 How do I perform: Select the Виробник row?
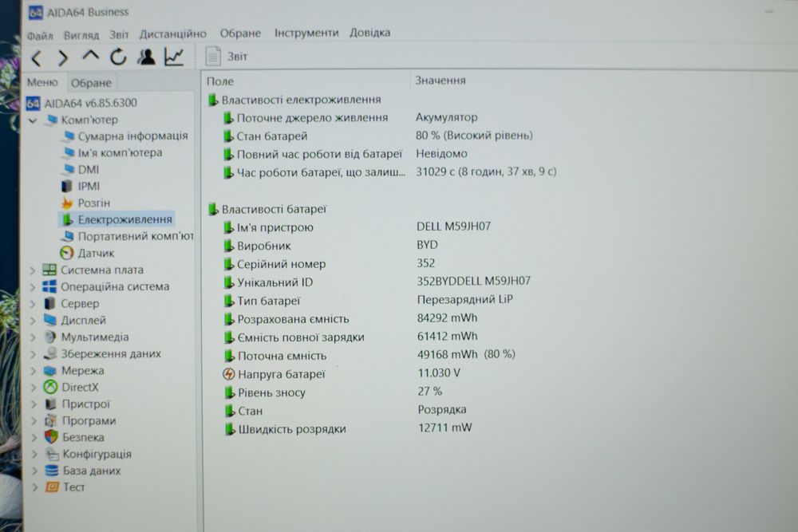(x=331, y=245)
